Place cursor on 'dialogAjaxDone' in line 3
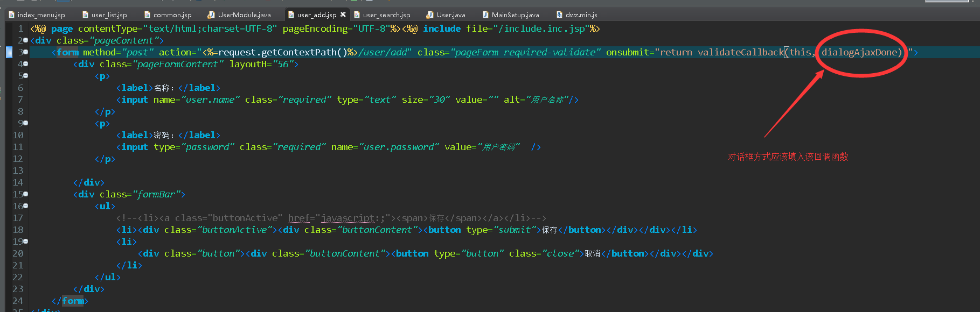The height and width of the screenshot is (312, 980). (859, 52)
